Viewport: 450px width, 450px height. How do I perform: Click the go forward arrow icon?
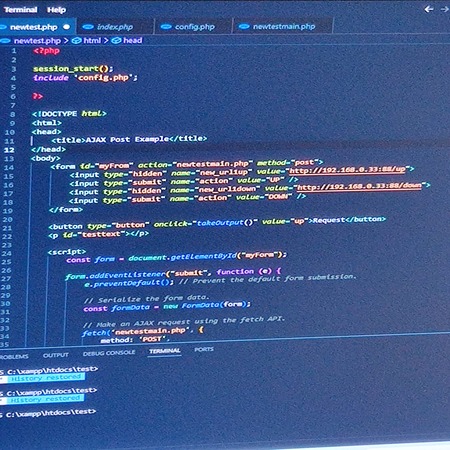tap(445, 9)
